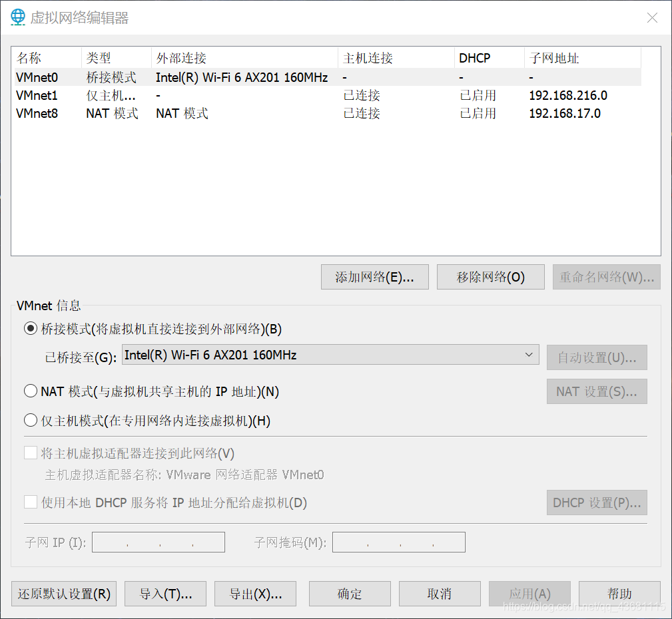
Task: Click the 名称 column header
Action: [47, 58]
